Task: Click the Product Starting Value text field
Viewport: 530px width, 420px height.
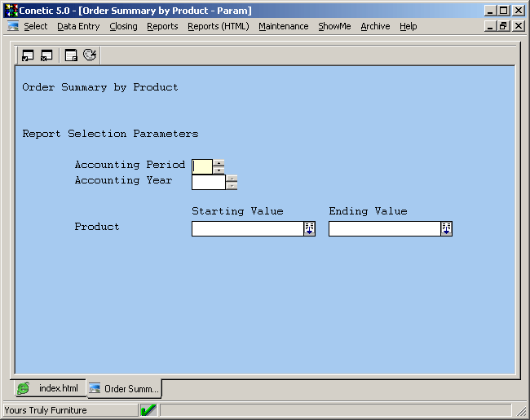Action: click(247, 229)
